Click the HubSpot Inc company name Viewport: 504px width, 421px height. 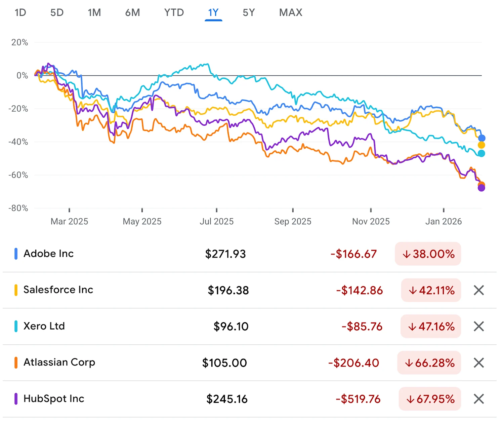53,399
